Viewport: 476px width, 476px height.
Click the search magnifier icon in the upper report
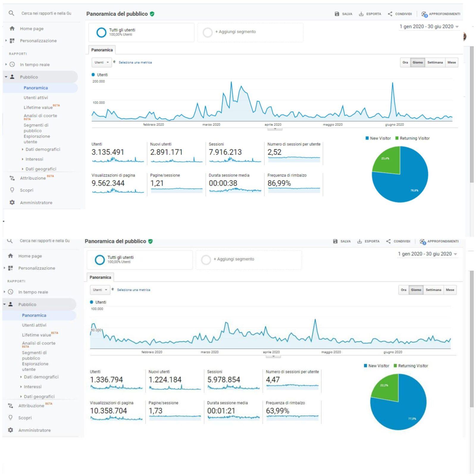[x=11, y=13]
